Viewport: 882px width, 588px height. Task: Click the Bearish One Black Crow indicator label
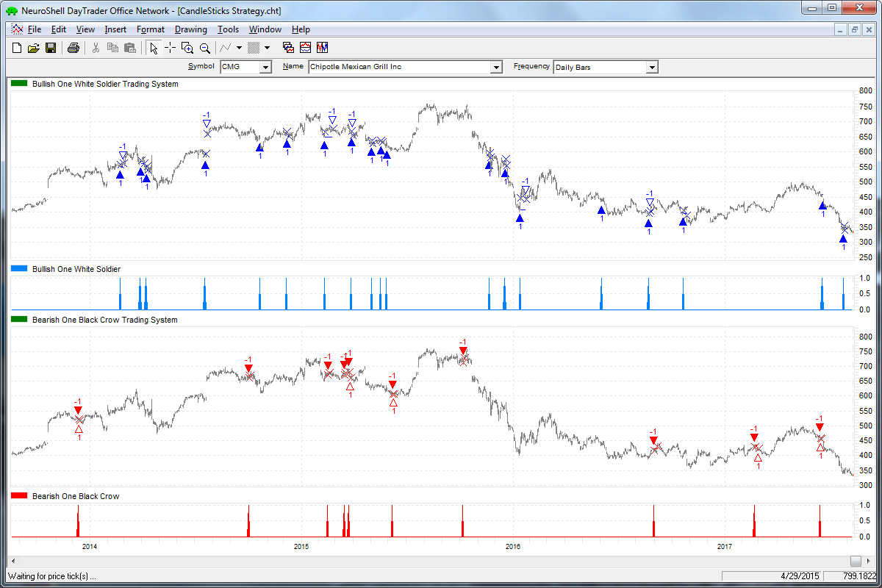coord(76,496)
